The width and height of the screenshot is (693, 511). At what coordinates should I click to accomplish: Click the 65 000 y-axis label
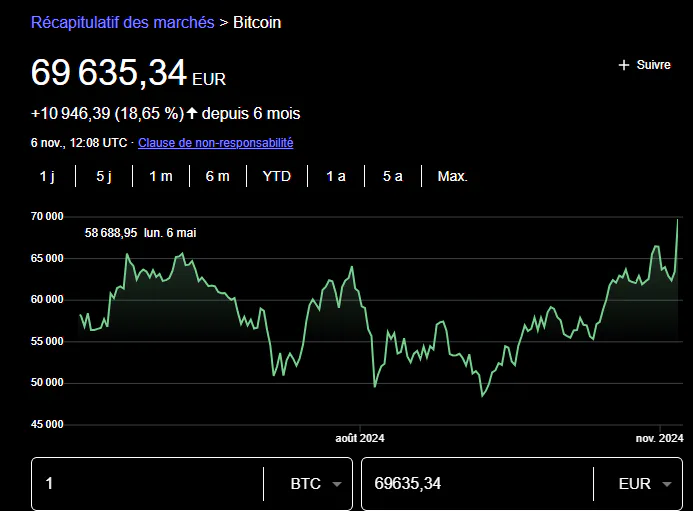(47, 258)
